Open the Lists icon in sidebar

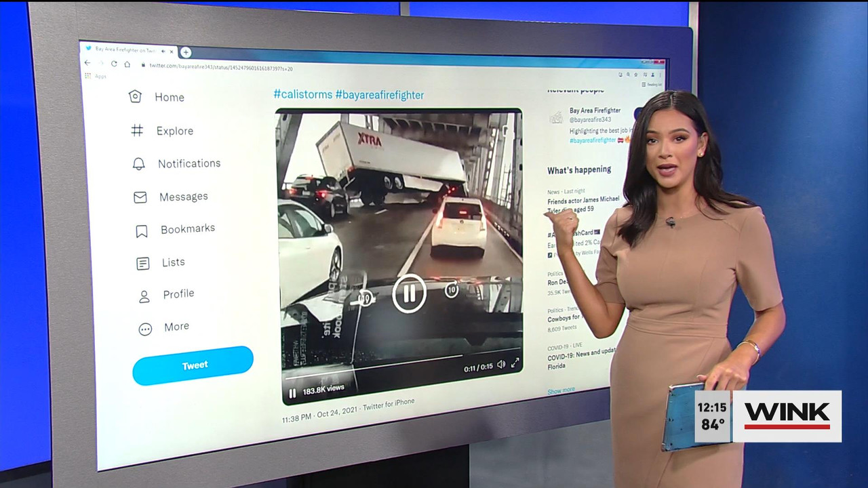pyautogui.click(x=142, y=264)
